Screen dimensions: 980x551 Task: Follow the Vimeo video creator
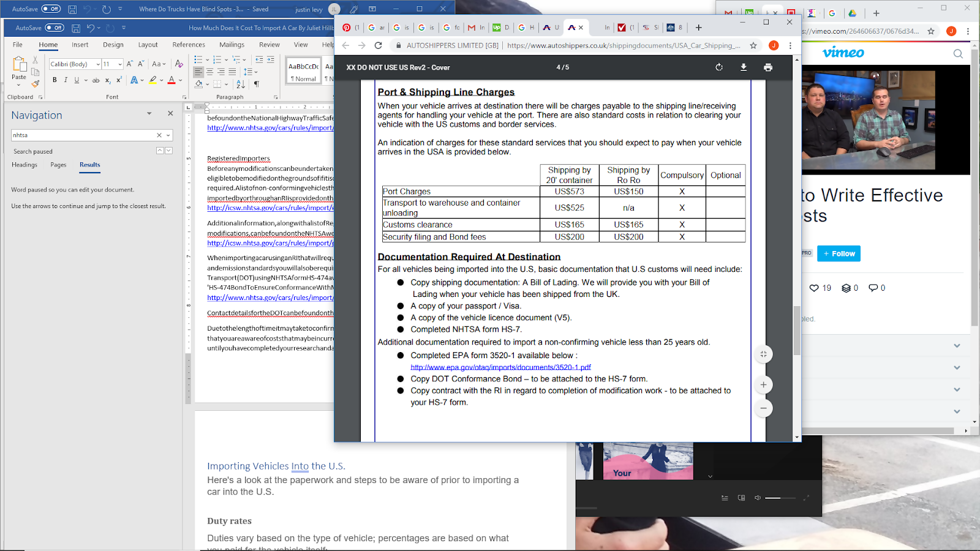coord(839,253)
